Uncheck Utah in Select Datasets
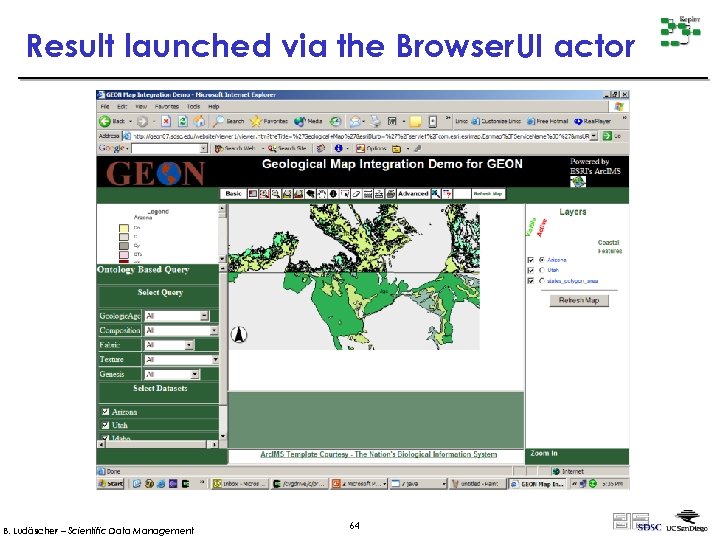 tap(106, 425)
